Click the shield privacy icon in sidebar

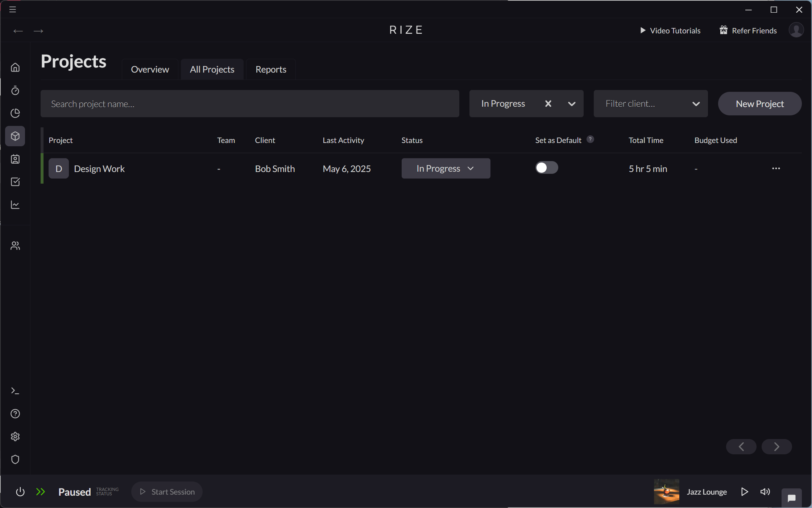(15, 459)
